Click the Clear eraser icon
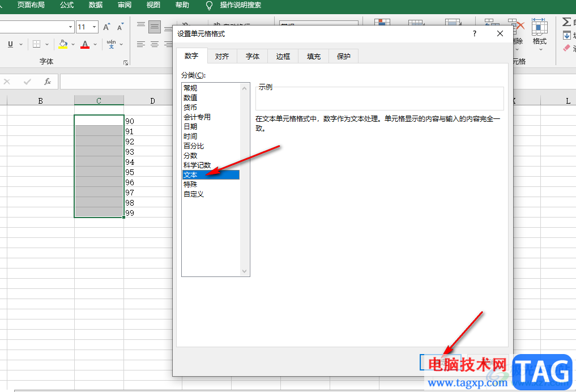The height and width of the screenshot is (392, 576). [x=567, y=48]
